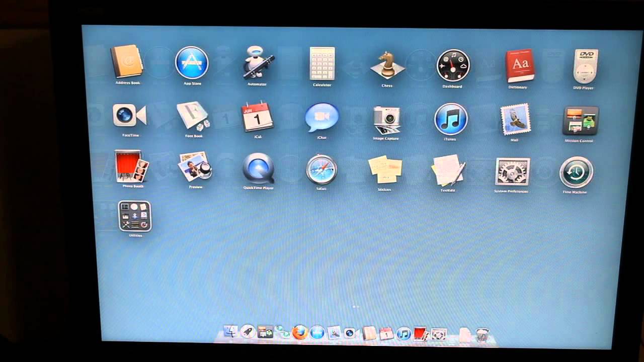Open the Dashboard gauge icon
The height and width of the screenshot is (362, 644).
point(453,65)
